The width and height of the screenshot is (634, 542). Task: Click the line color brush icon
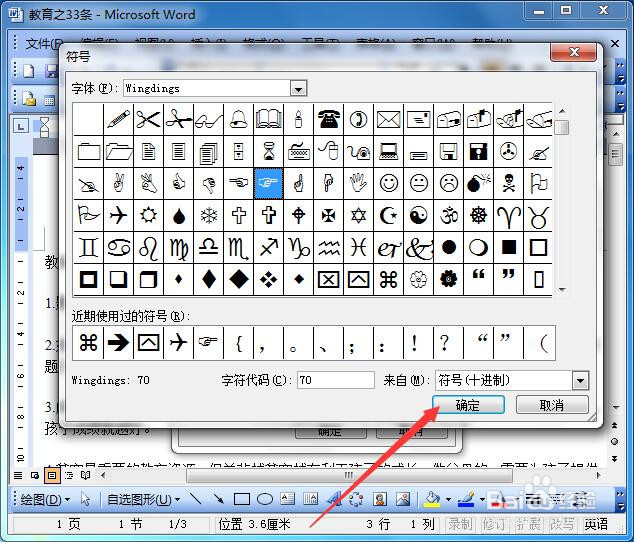(467, 499)
